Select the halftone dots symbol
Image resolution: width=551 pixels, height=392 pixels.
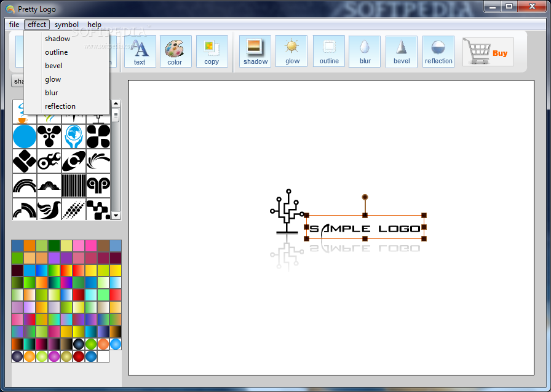(x=74, y=209)
